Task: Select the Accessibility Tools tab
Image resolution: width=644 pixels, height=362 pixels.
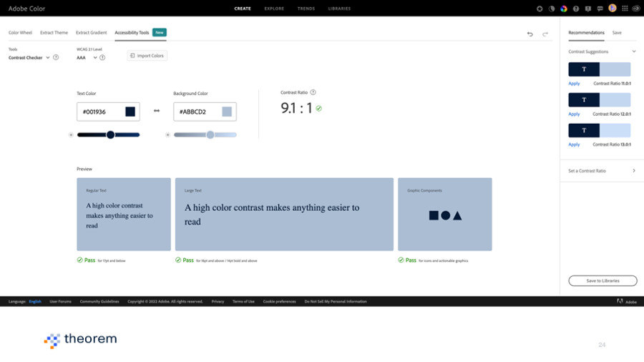Action: 132,33
